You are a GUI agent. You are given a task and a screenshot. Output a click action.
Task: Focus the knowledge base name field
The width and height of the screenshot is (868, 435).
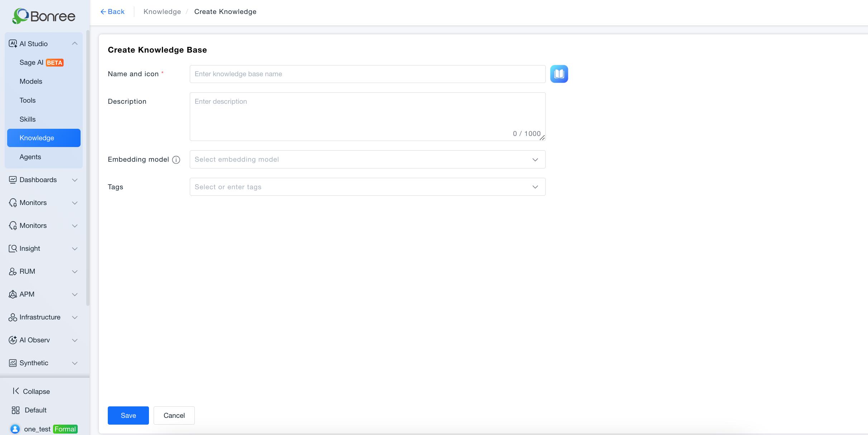point(367,74)
